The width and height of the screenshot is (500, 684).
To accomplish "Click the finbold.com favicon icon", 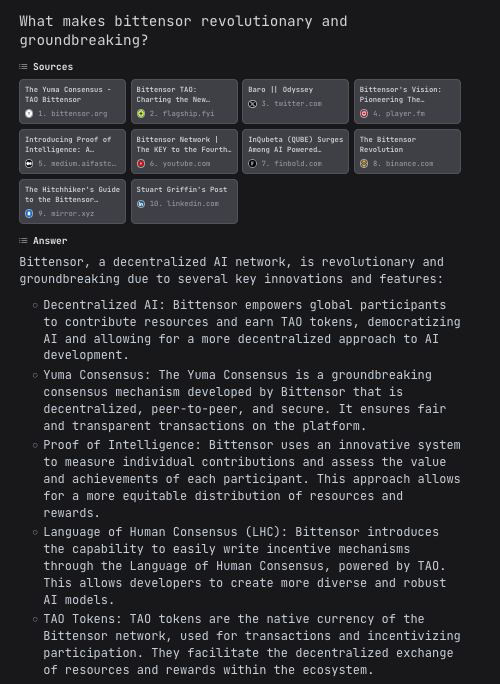I will pyautogui.click(x=252, y=164).
